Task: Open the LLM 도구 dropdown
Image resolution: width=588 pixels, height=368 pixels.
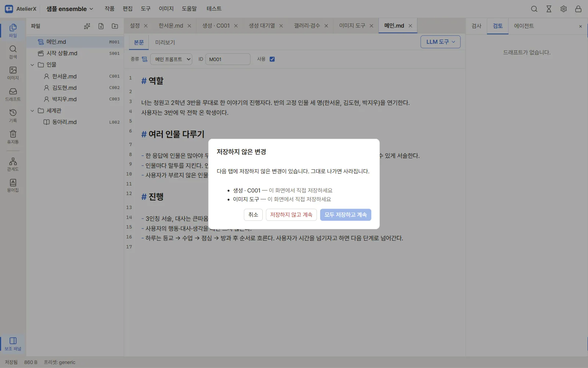Action: [x=440, y=42]
